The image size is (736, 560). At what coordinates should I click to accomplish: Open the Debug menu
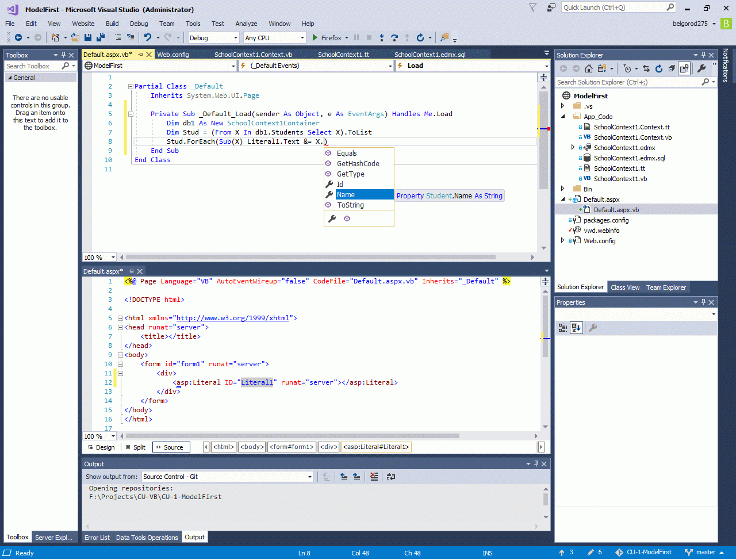coord(139,24)
